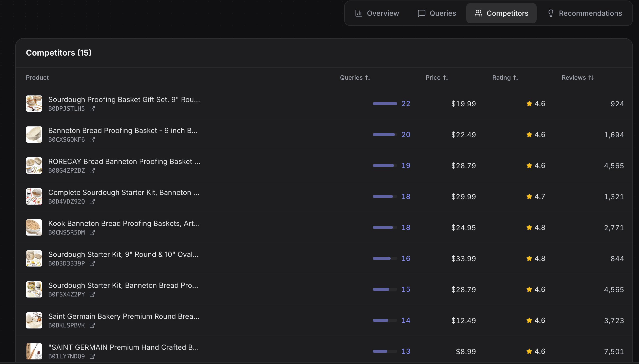The image size is (639, 364).
Task: Click external link icon beside B0D3D3339P
Action: (92, 263)
